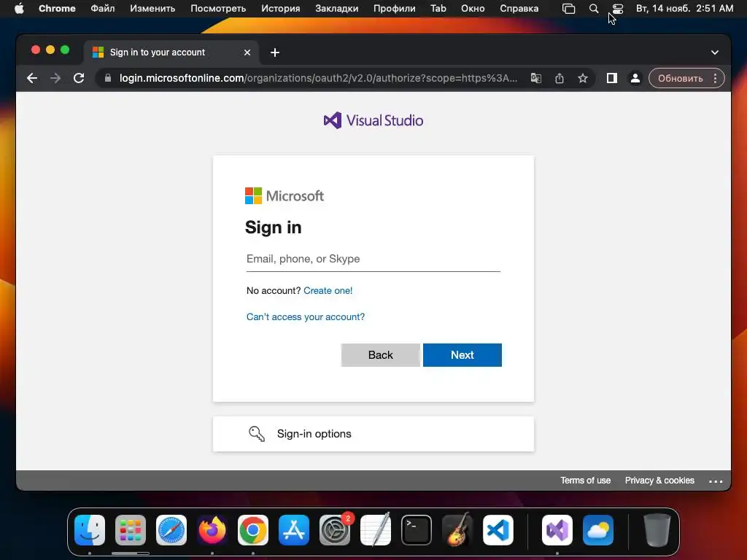Open the Chrome application menu
The width and height of the screenshot is (747, 560).
[x=57, y=9]
